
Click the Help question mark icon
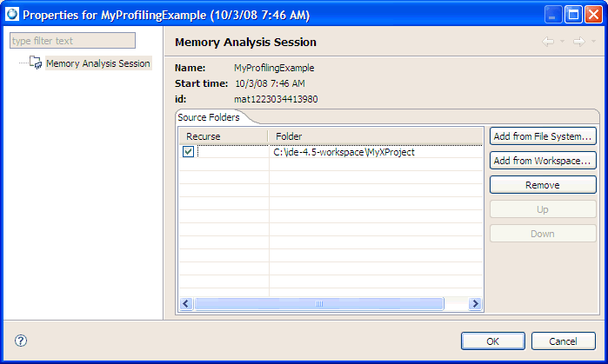pyautogui.click(x=21, y=341)
